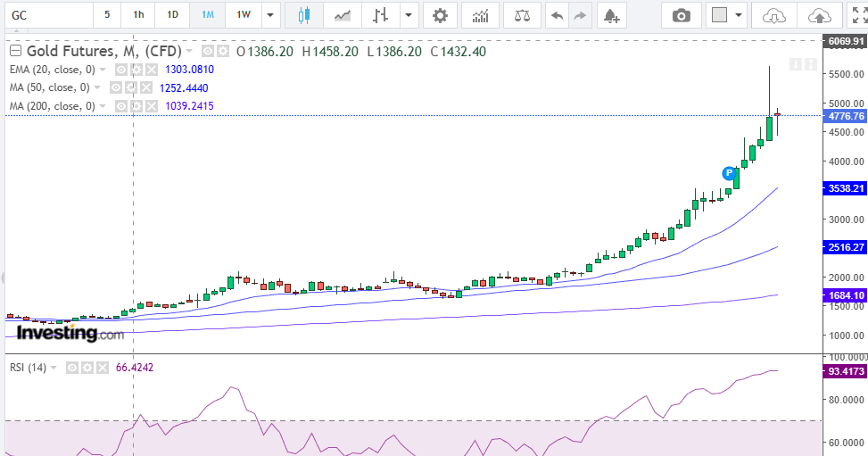Click the compare symbols scale icon
Viewport: 868px width, 456px height.
522,15
